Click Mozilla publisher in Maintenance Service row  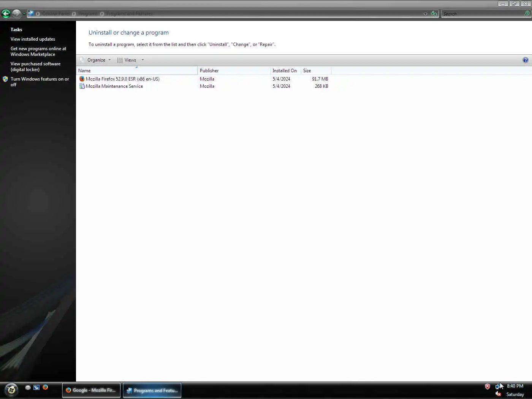[207, 86]
